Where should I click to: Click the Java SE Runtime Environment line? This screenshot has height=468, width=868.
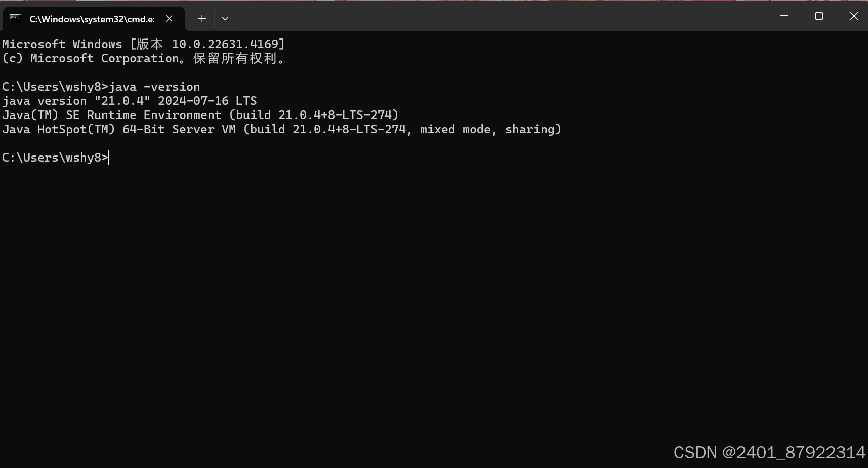(200, 114)
